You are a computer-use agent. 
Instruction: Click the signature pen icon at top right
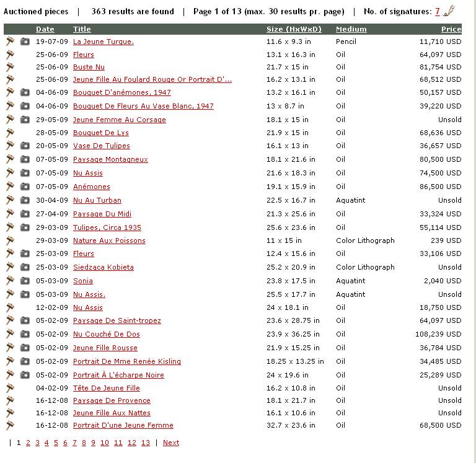449,11
